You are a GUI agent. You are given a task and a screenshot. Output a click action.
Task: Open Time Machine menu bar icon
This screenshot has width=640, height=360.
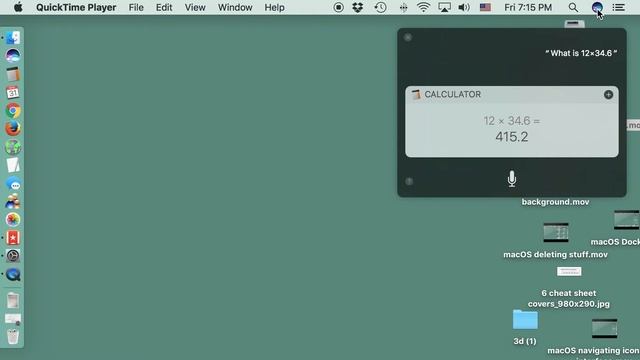coord(380,7)
